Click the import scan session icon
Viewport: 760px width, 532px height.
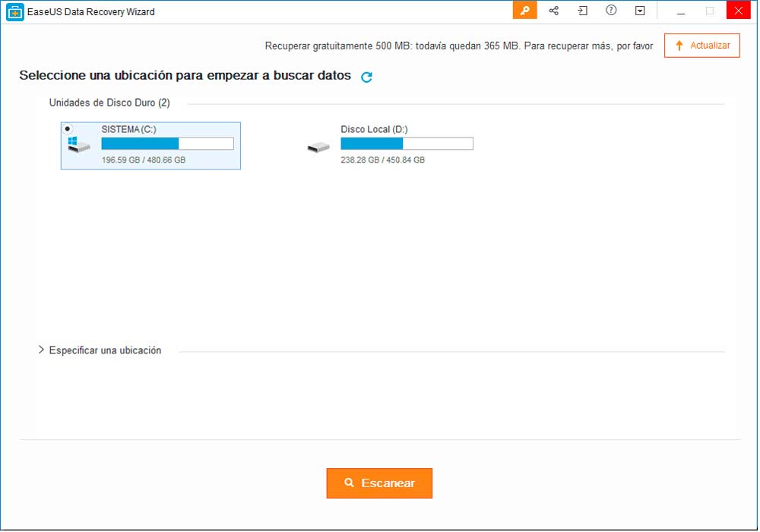pos(583,11)
